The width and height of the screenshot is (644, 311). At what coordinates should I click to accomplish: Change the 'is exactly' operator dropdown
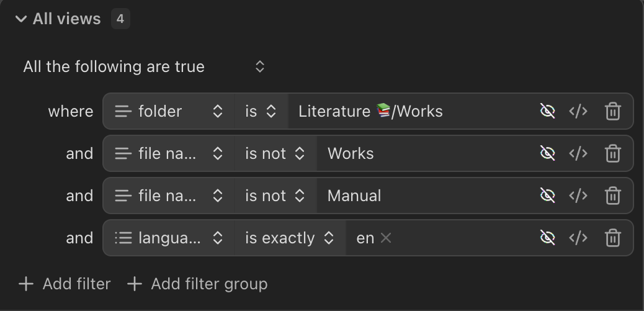pos(290,238)
